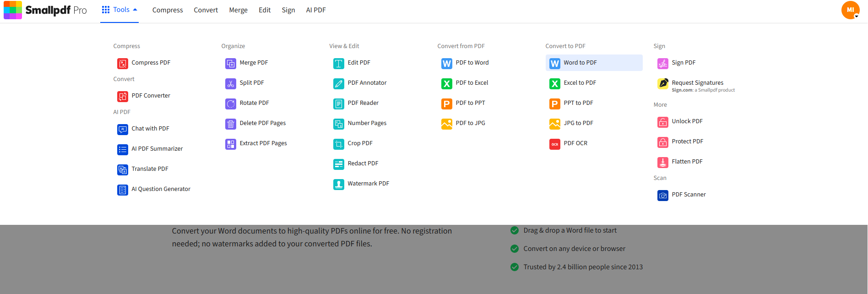Click 'Sign.com: a Smallpdf product' text
The width and height of the screenshot is (868, 294).
point(703,90)
